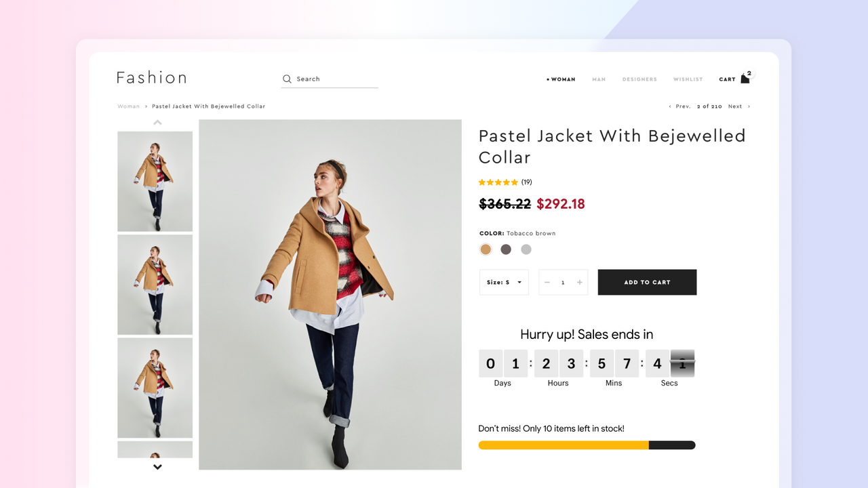The image size is (868, 488).
Task: Click the minus to decrease quantity
Action: point(547,282)
